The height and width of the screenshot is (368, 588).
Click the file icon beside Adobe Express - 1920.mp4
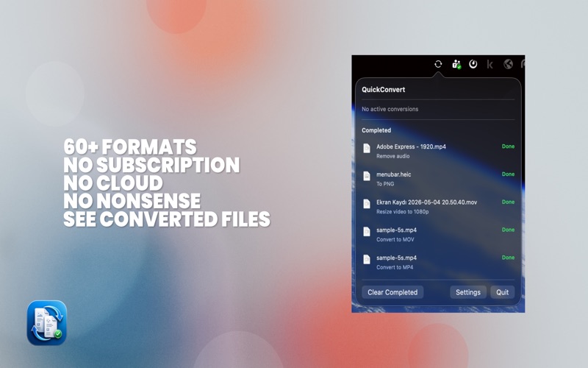coord(367,149)
